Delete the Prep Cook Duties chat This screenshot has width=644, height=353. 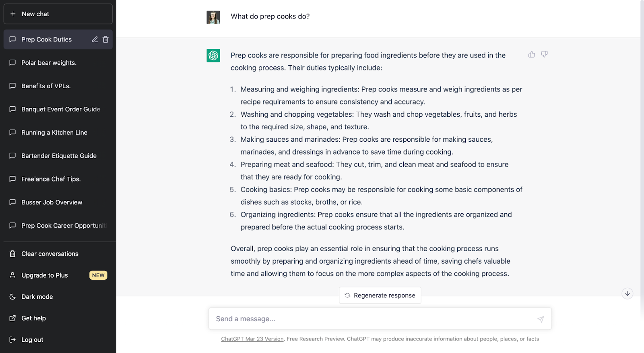105,39
